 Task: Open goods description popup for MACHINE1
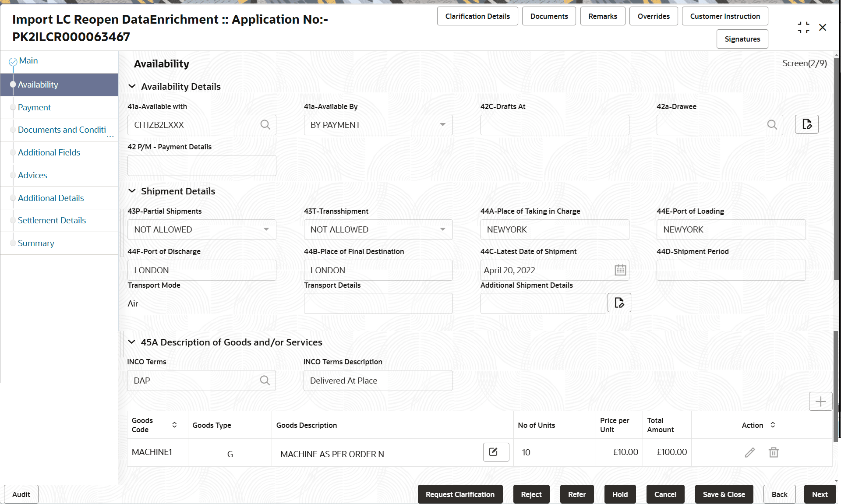pos(495,452)
